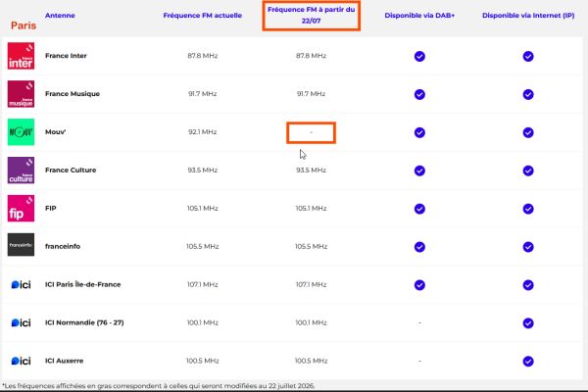
Task: Select the ICI Auxerre station name
Action: pyautogui.click(x=64, y=361)
